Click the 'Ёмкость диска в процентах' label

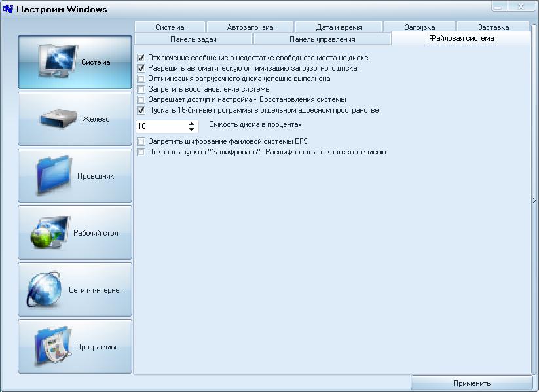click(x=255, y=124)
